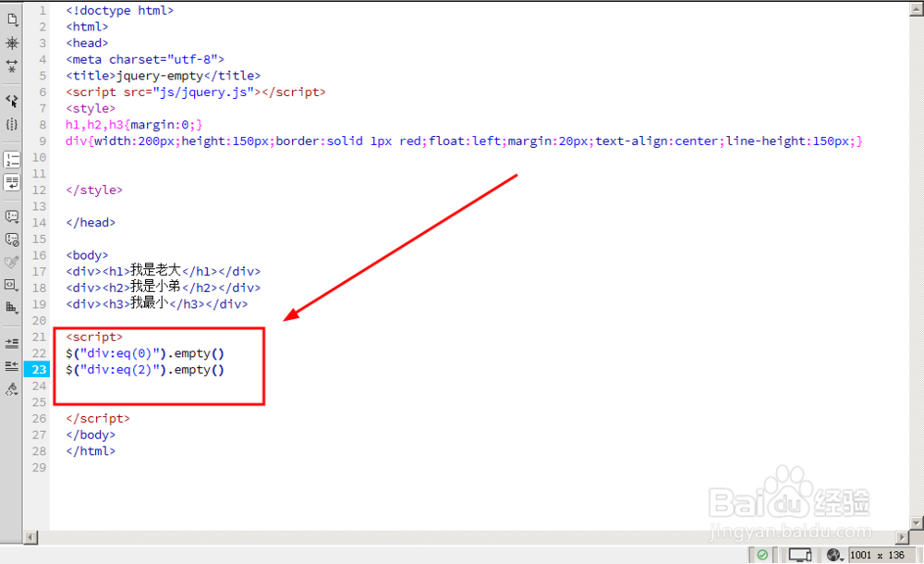Click the Collapse Full Tag star icon

pyautogui.click(x=12, y=43)
